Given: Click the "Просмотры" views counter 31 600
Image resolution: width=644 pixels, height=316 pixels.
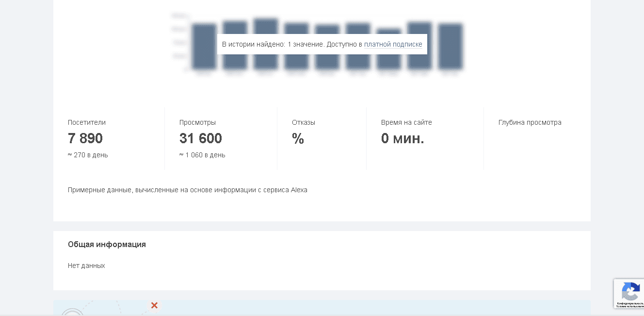Looking at the screenshot, I should [x=201, y=138].
